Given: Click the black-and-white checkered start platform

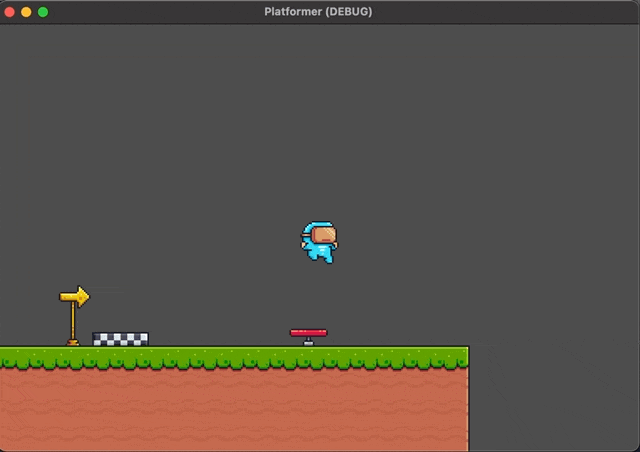Looking at the screenshot, I should click(120, 339).
